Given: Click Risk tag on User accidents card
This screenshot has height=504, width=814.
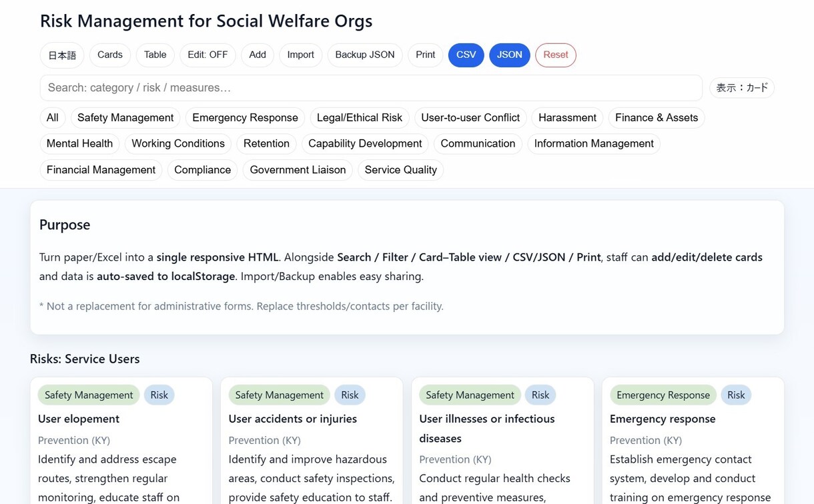Looking at the screenshot, I should click(350, 395).
